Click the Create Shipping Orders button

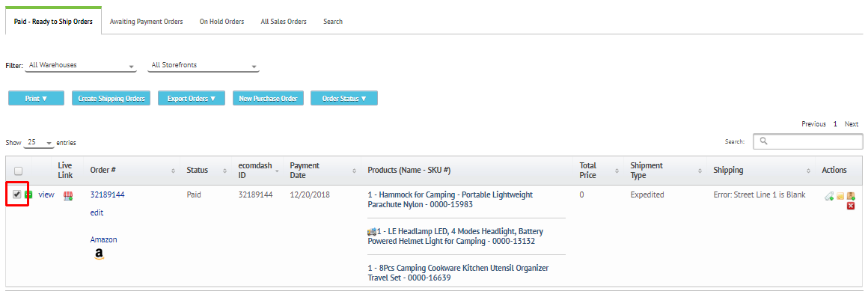tap(111, 99)
